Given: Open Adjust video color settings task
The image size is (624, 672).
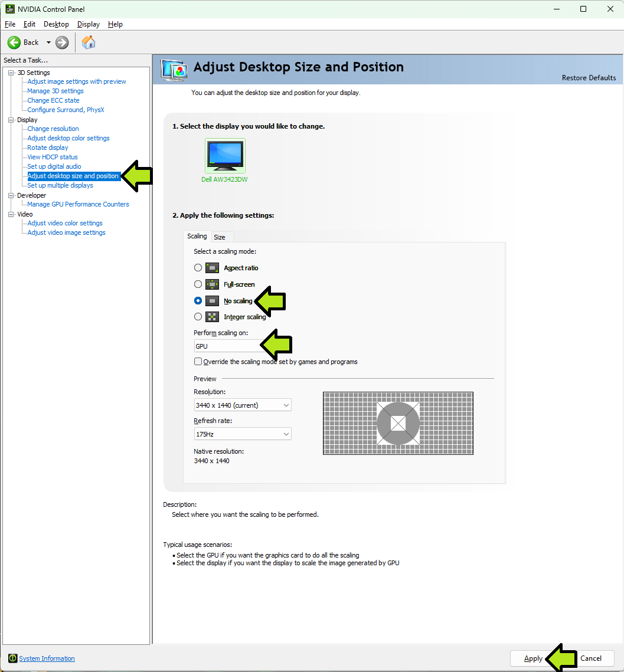Looking at the screenshot, I should pyautogui.click(x=65, y=223).
